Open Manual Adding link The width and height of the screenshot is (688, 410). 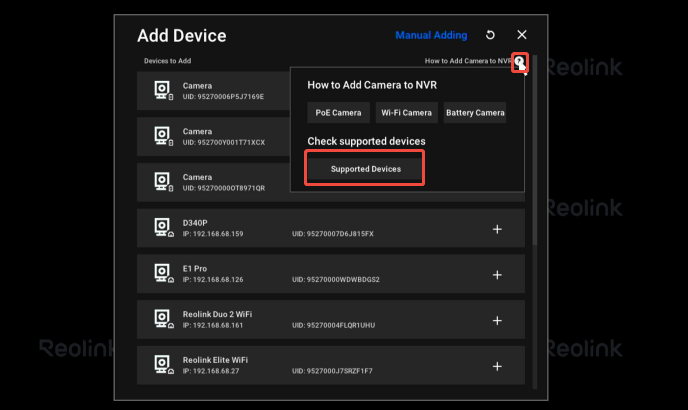coord(431,35)
